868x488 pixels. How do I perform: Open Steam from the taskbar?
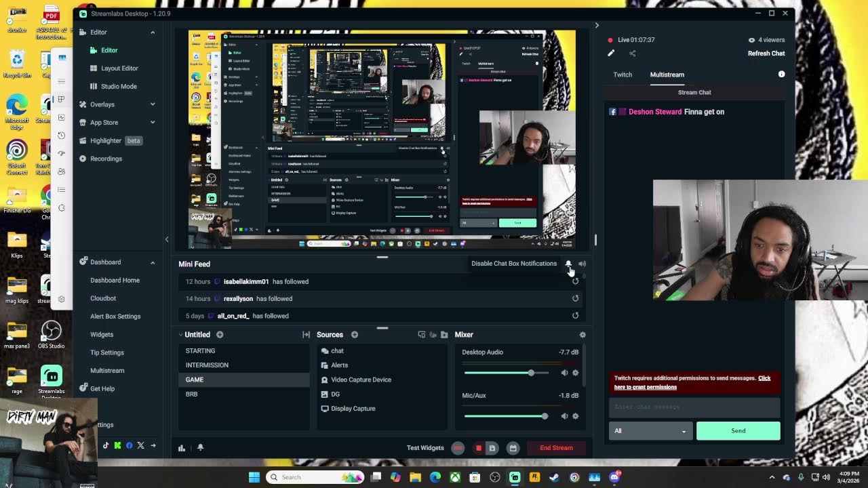[554, 477]
